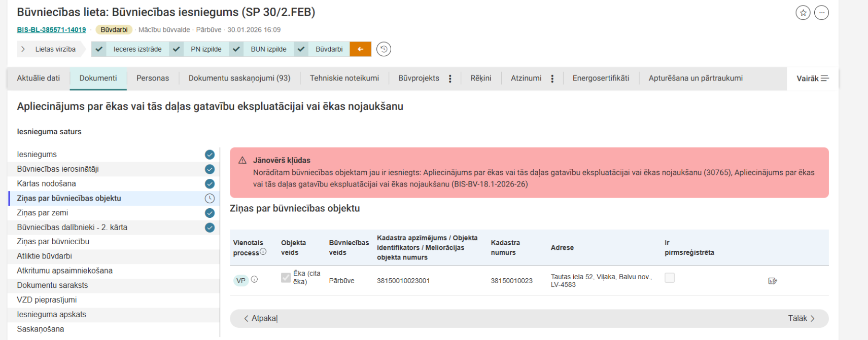This screenshot has height=340, width=868.
Task: Expand the Lietas virzība chevron
Action: (x=23, y=49)
